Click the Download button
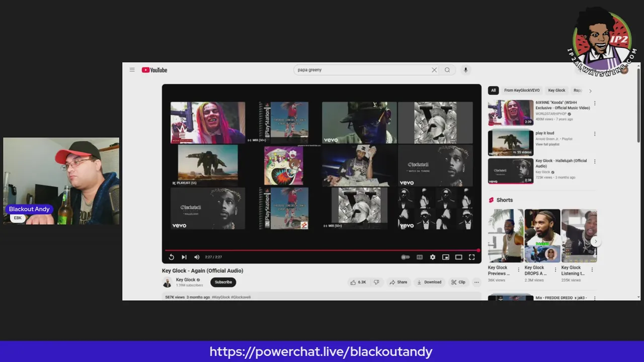The image size is (644, 362). 429,282
